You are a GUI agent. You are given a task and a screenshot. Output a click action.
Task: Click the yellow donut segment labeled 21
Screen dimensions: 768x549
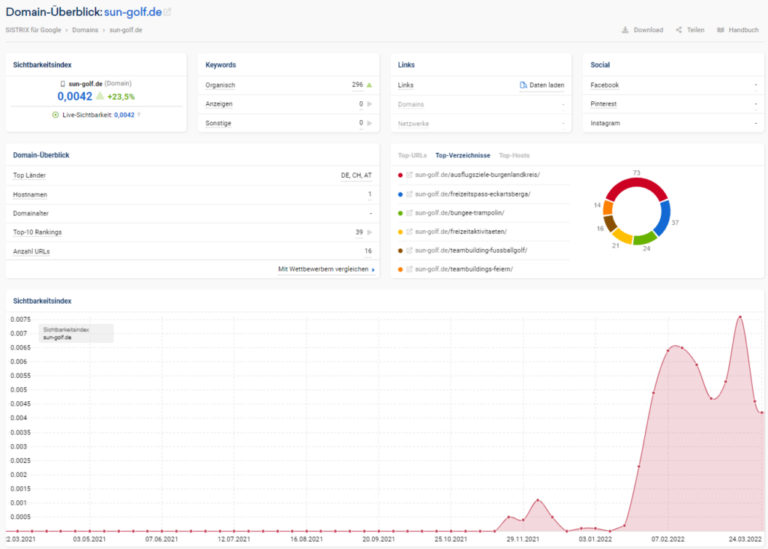click(x=622, y=237)
